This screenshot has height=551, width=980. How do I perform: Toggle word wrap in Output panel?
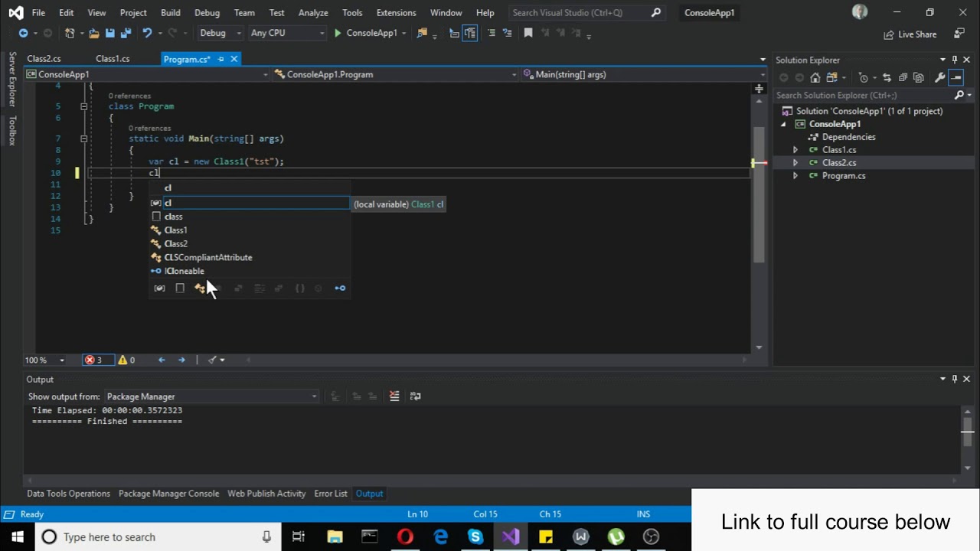pyautogui.click(x=416, y=396)
